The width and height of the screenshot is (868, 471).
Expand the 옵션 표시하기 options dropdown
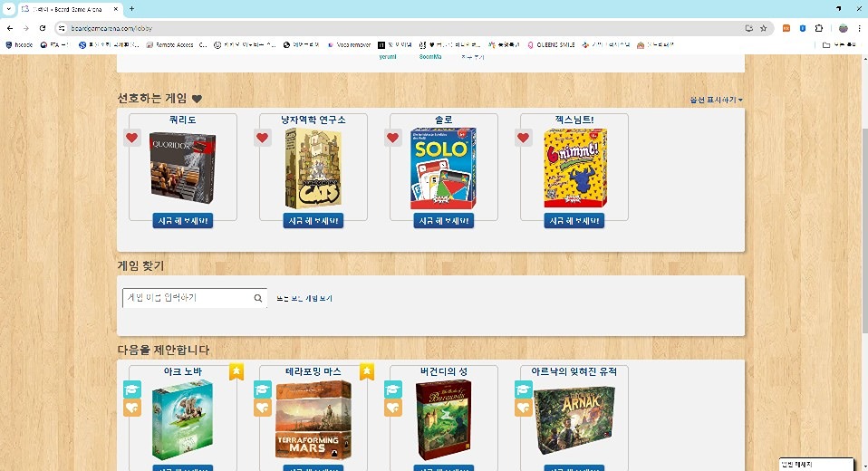tap(716, 100)
